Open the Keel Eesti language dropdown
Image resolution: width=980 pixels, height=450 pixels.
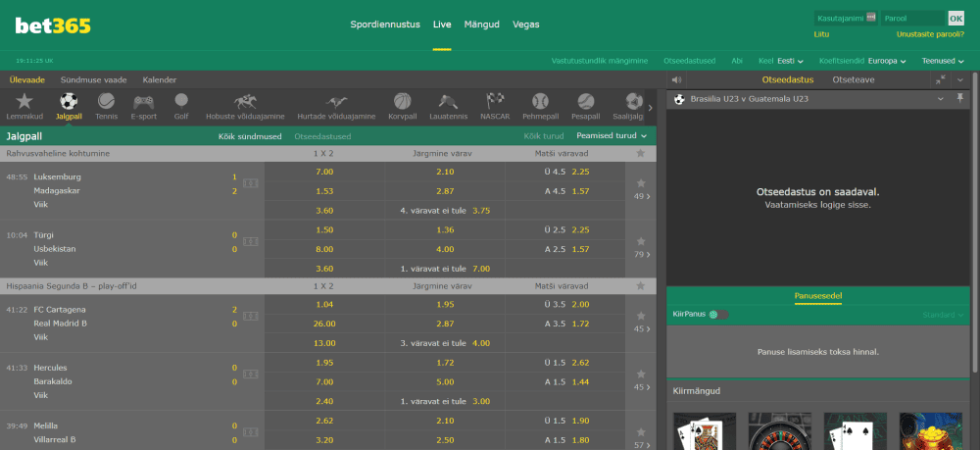[x=781, y=61]
